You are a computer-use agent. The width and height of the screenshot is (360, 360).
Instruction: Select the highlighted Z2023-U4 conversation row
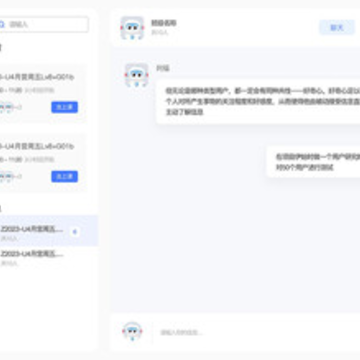pos(49,231)
